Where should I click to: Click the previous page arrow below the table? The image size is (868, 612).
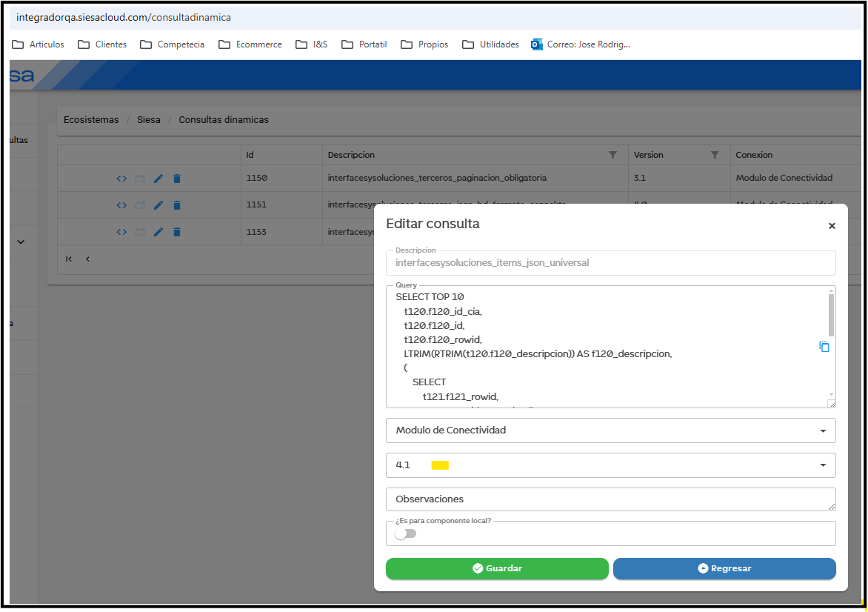[87, 259]
